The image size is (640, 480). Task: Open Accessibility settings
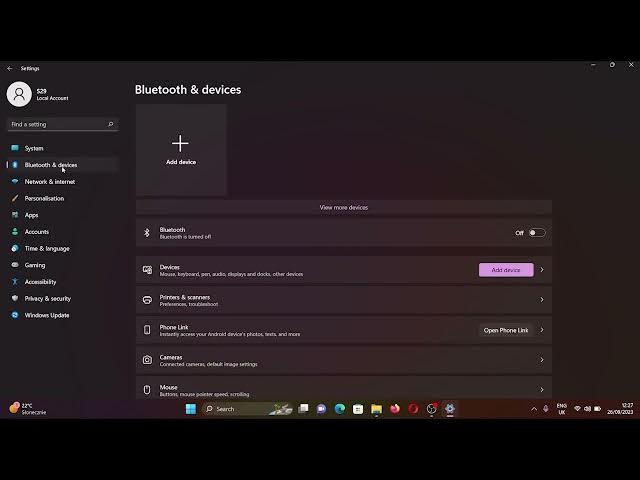(63, 282)
